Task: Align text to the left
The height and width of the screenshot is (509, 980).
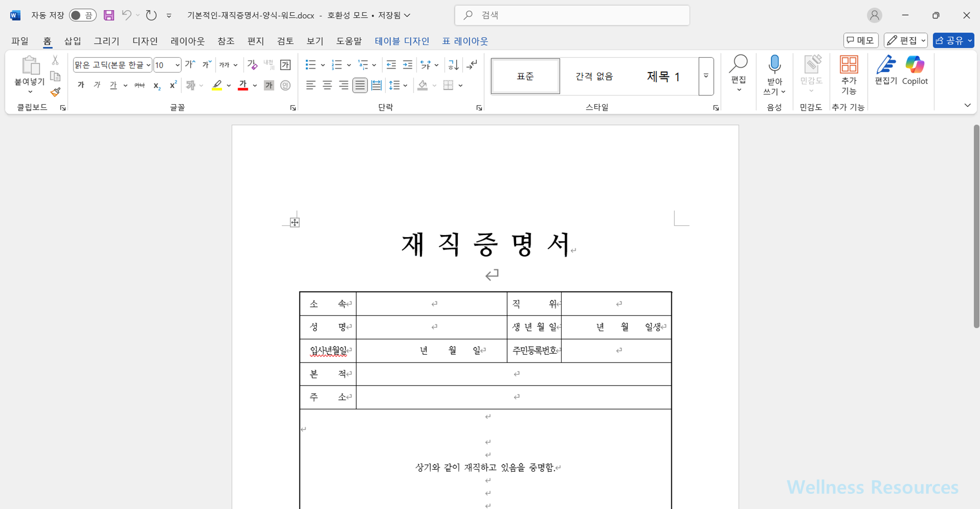Action: click(x=311, y=85)
